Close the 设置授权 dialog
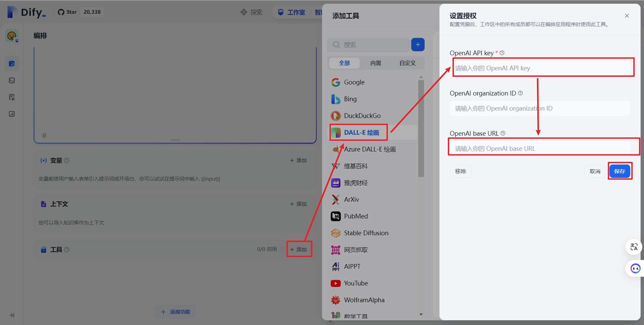 point(627,16)
